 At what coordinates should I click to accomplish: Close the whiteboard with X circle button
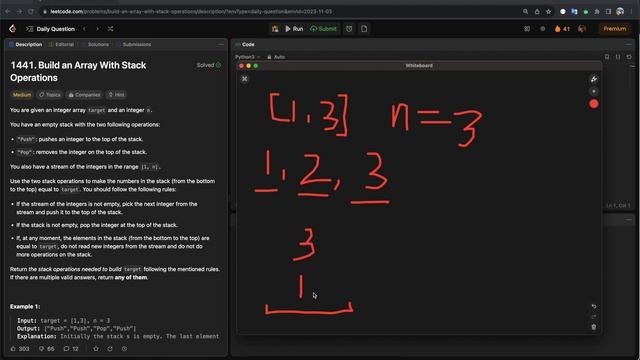coord(244,79)
